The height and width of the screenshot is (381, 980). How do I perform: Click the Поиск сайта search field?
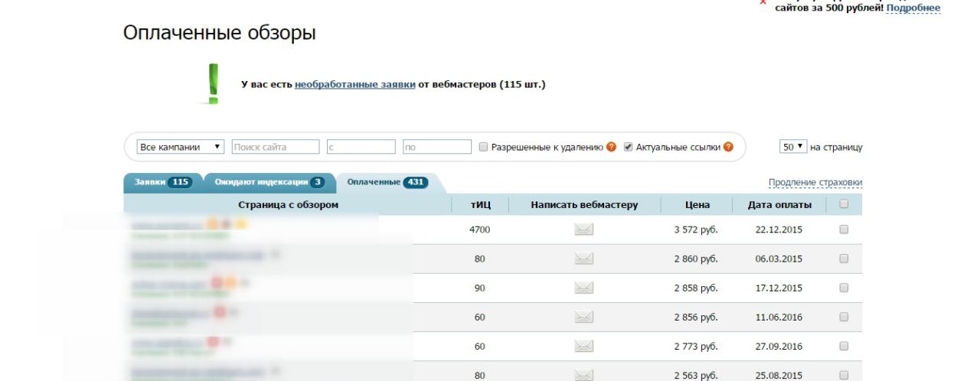click(276, 147)
